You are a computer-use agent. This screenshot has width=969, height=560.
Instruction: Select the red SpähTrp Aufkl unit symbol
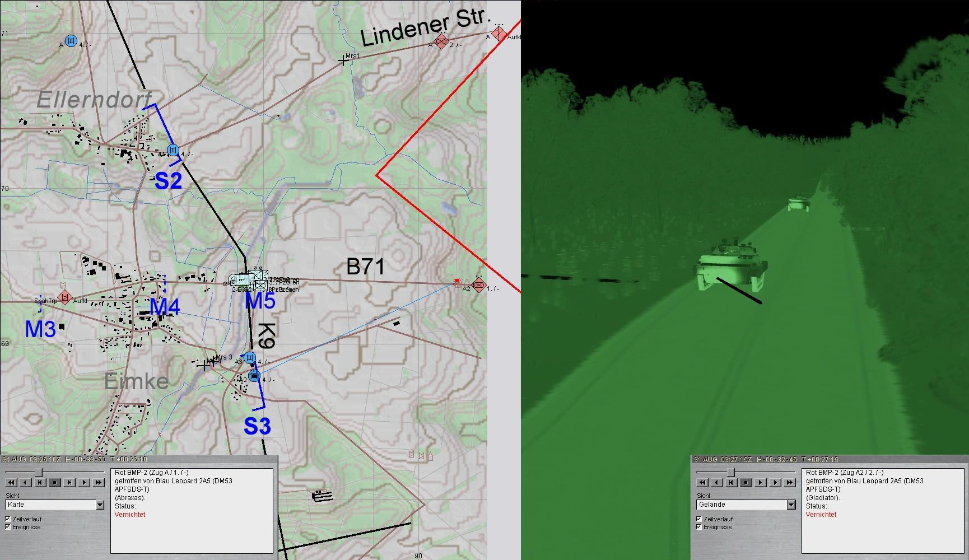point(65,297)
